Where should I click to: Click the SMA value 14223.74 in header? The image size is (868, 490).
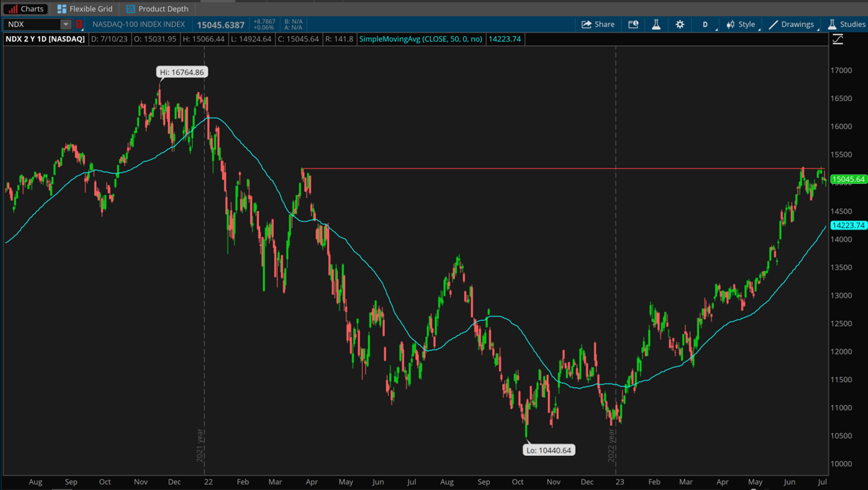(505, 39)
